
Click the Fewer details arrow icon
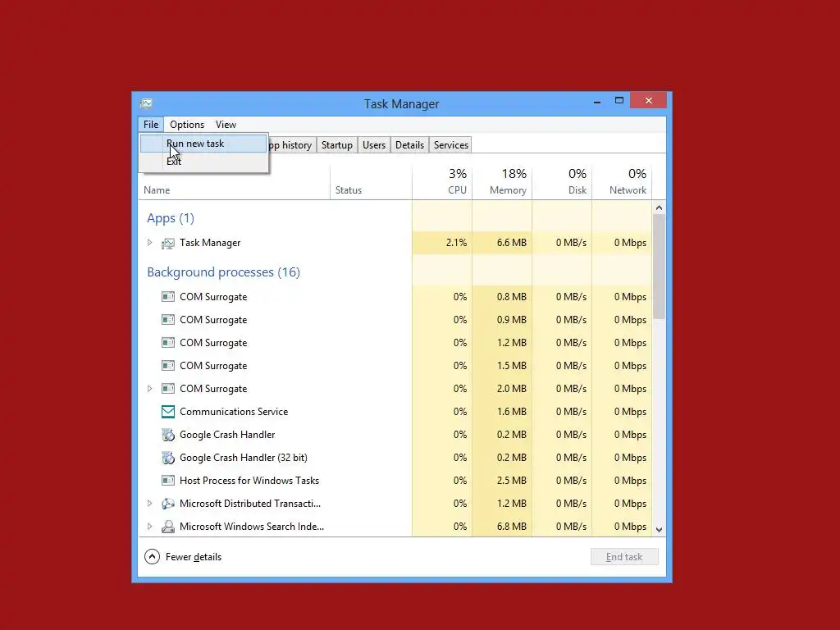[x=152, y=557]
